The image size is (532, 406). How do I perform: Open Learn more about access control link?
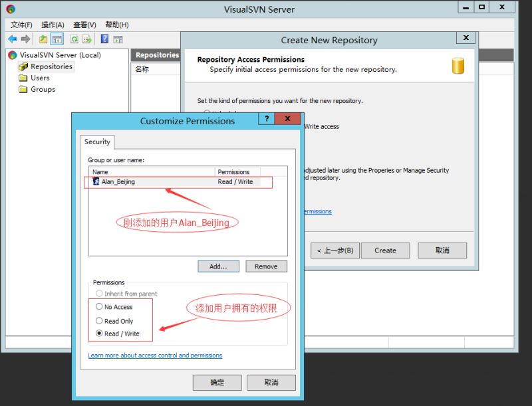155,355
